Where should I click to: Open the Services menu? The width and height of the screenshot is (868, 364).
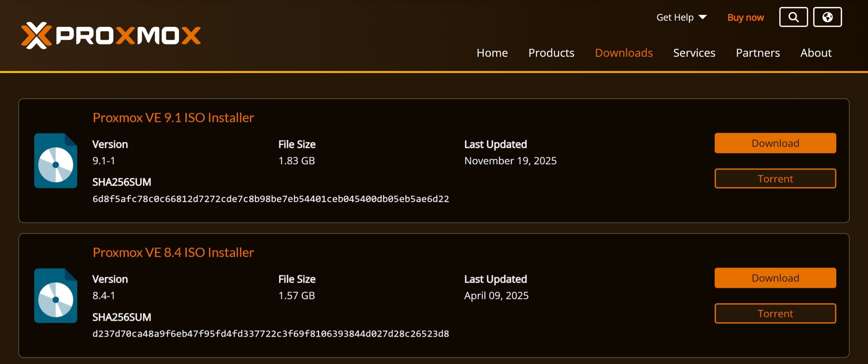(694, 53)
